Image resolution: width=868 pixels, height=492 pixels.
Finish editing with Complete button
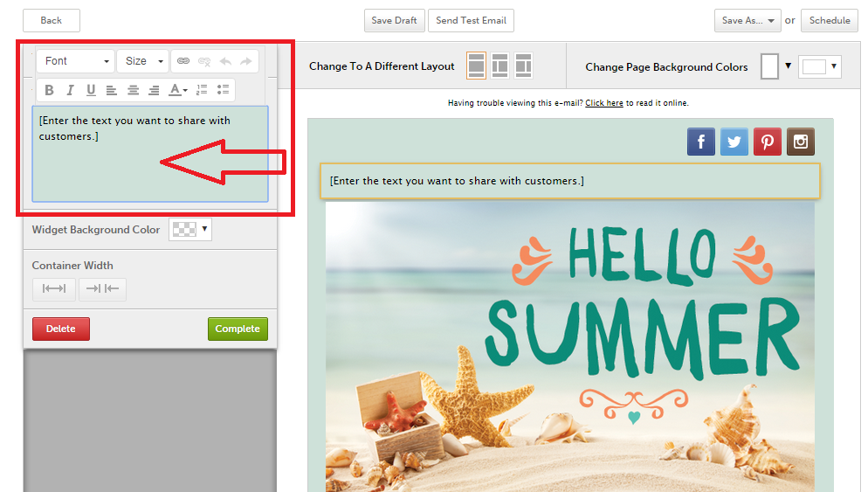tap(238, 329)
